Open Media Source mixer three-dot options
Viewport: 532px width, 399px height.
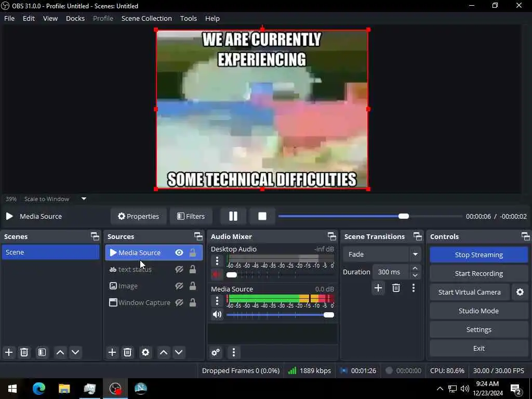click(x=217, y=301)
